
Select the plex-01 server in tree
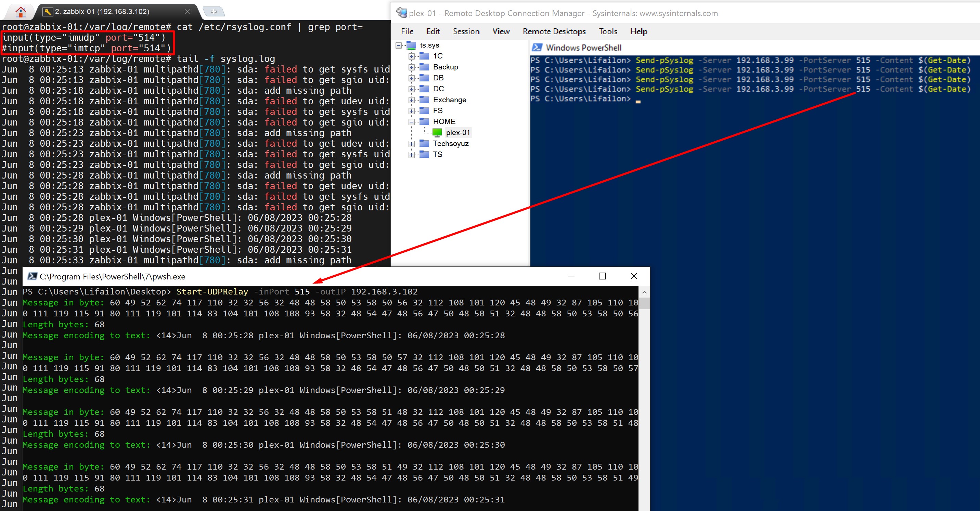pyautogui.click(x=458, y=133)
